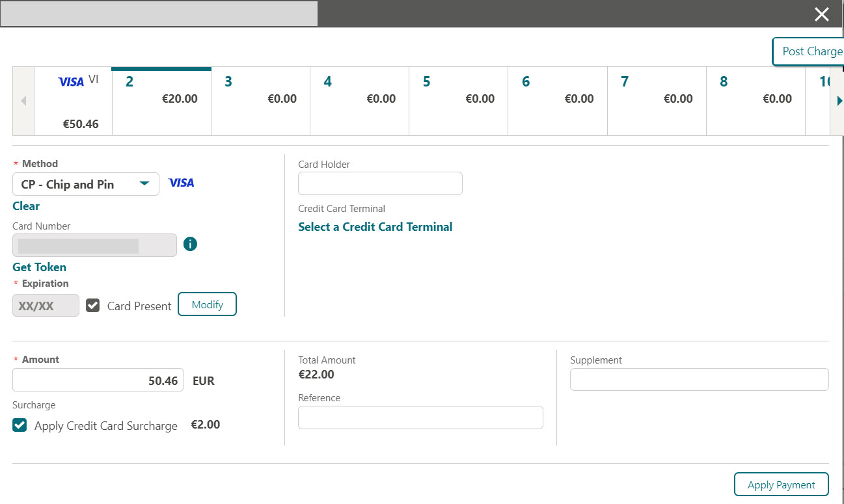This screenshot has width=844, height=504.
Task: Click the Get Token link
Action: click(39, 267)
